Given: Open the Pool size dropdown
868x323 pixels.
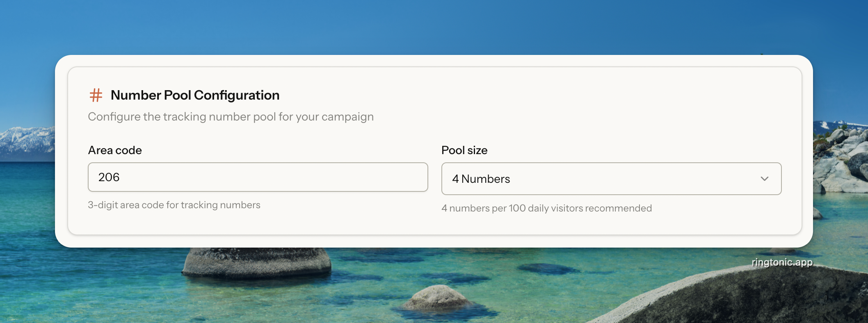Looking at the screenshot, I should (611, 179).
